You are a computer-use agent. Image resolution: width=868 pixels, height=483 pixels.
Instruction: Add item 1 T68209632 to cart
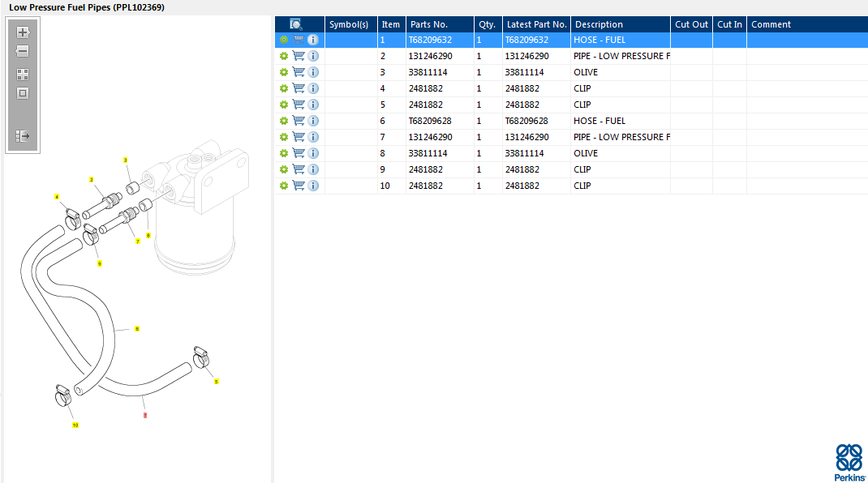[x=299, y=40]
